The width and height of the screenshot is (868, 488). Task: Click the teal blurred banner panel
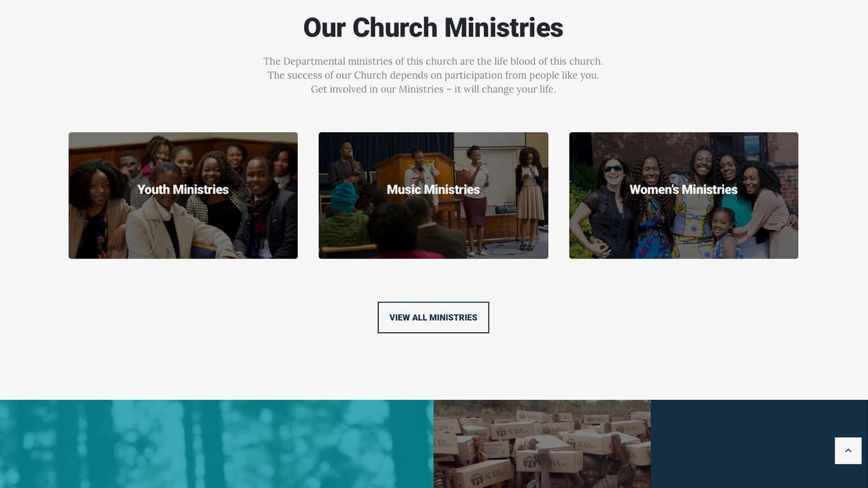pyautogui.click(x=216, y=444)
